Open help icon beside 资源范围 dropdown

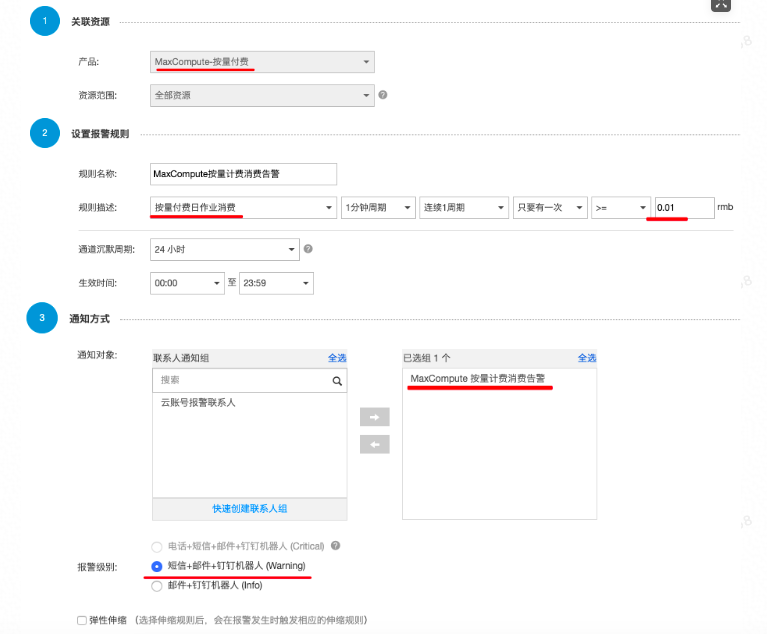coord(383,95)
